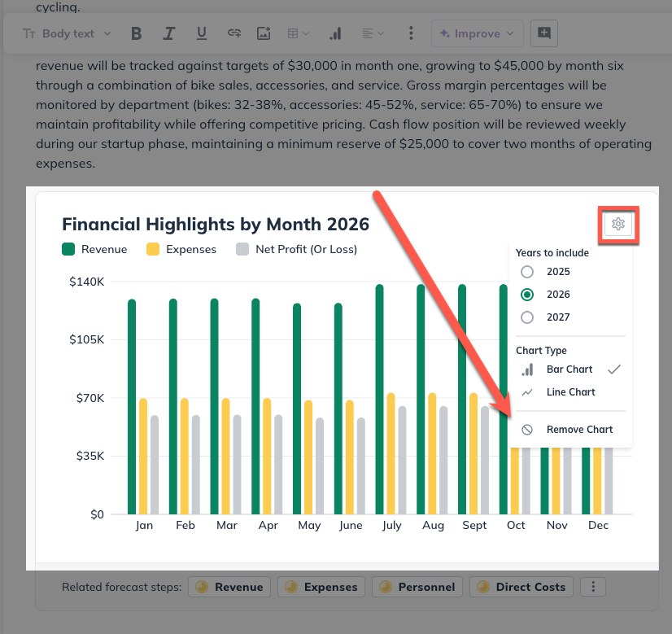The width and height of the screenshot is (672, 634).
Task: Open the Personnel forecast step
Action: click(417, 587)
